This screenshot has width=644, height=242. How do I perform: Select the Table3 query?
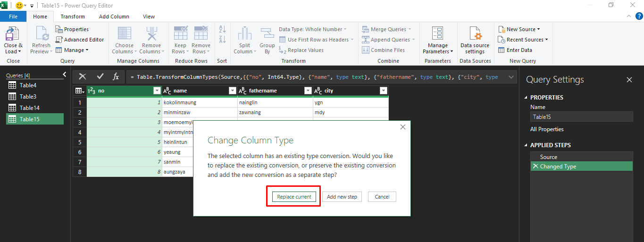35,97
